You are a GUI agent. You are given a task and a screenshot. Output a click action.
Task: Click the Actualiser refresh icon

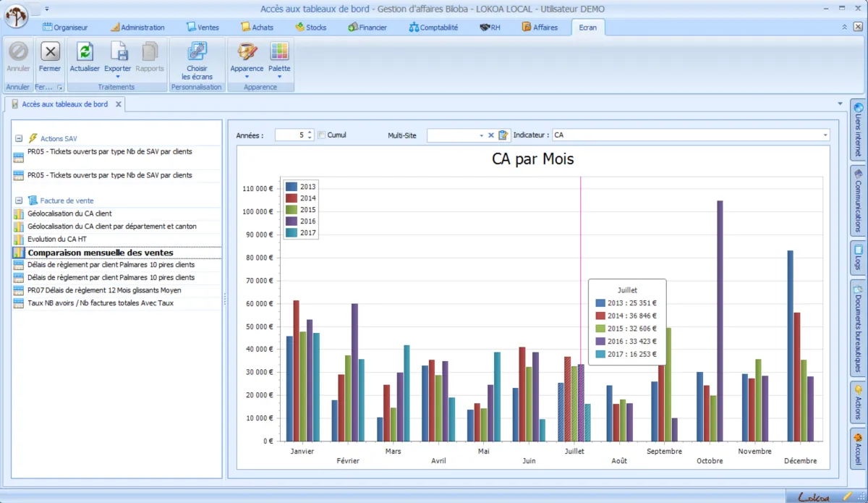[85, 51]
